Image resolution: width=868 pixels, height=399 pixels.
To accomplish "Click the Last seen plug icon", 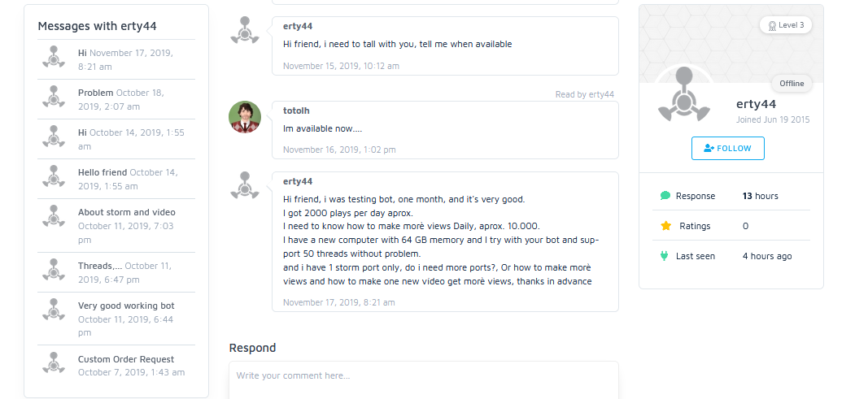I will coord(665,256).
